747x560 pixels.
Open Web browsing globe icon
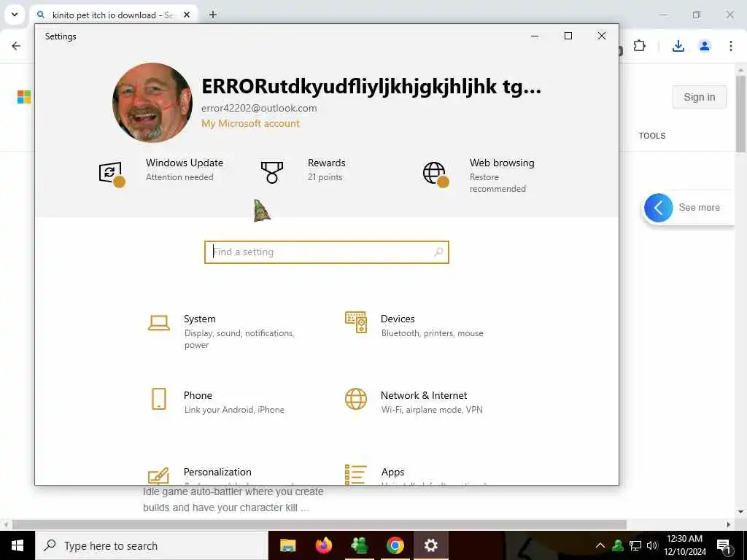436,174
